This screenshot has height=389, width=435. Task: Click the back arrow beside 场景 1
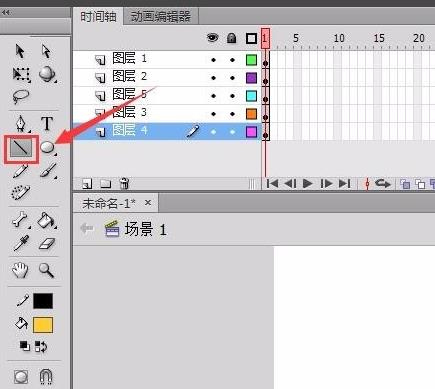point(87,229)
